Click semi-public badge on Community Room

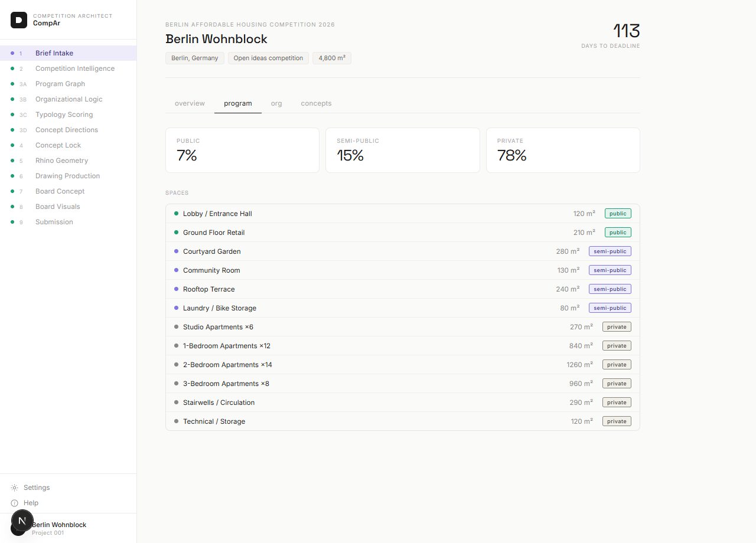click(610, 270)
